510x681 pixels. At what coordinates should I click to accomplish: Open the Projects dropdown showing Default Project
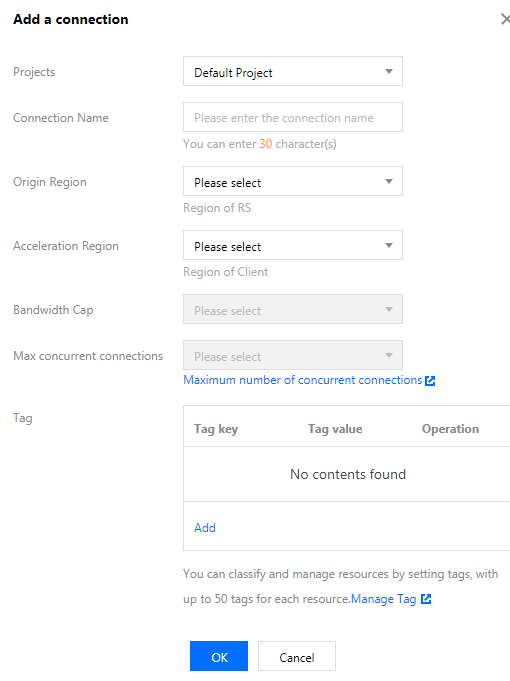point(293,71)
